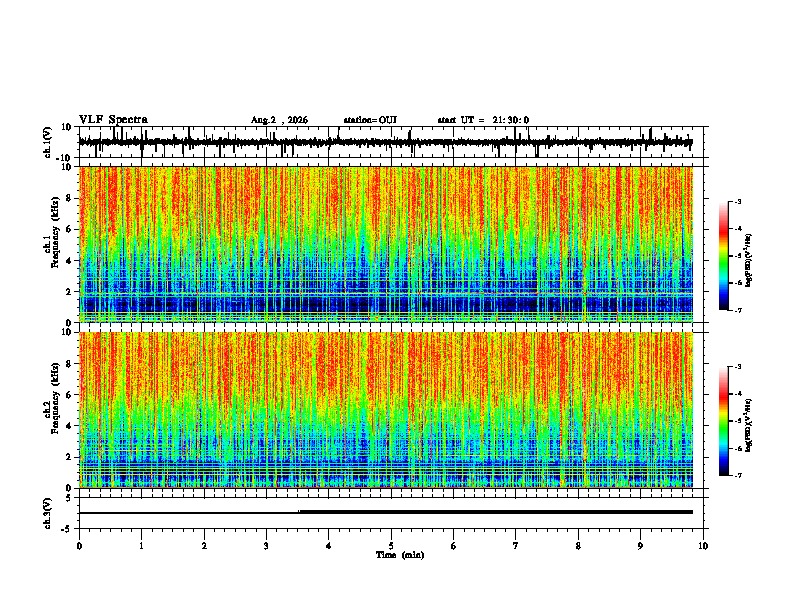Click the time axis tick label '1'

(141, 546)
